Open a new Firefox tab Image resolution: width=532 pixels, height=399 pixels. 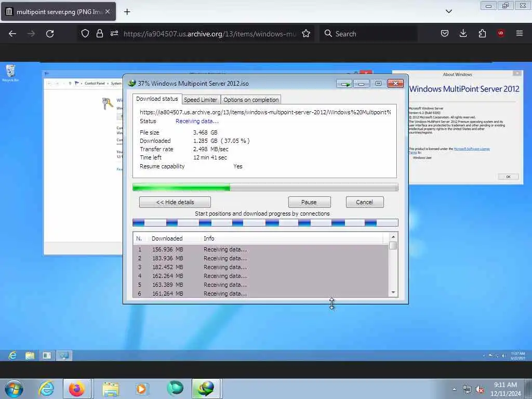click(x=127, y=12)
